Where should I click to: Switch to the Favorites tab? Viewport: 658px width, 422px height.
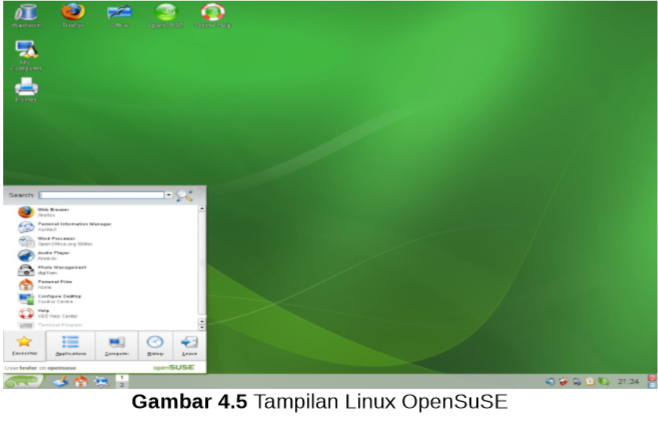24,346
